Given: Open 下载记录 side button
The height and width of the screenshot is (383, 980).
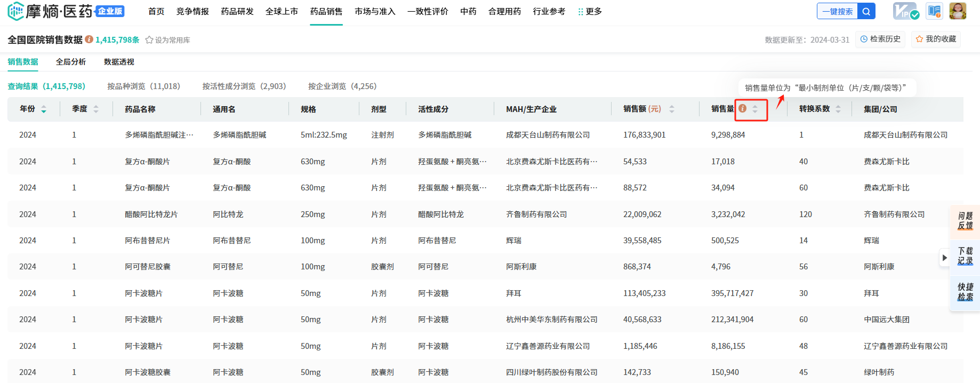Looking at the screenshot, I should tap(965, 256).
